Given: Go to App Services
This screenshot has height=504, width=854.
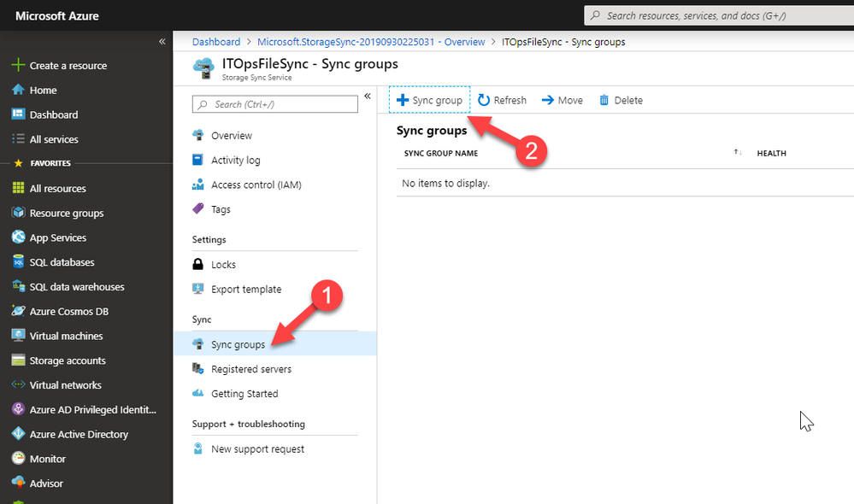Looking at the screenshot, I should (x=57, y=237).
